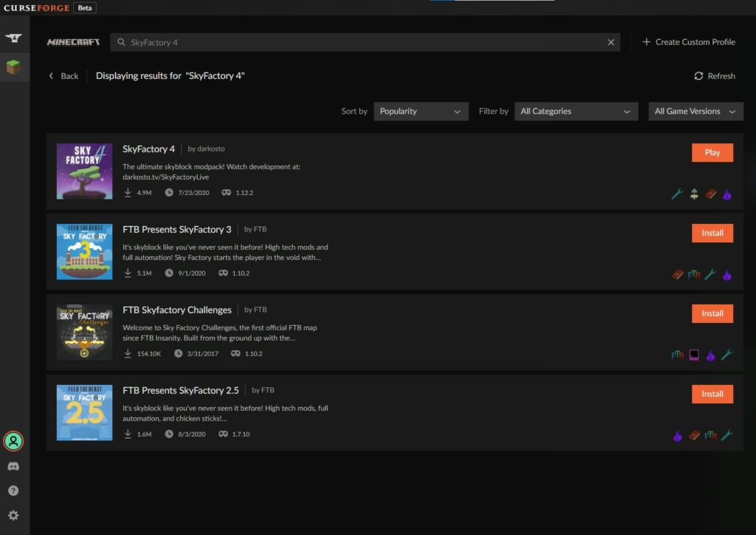Screen dimensions: 756x535
Task: Click the red book category icon on SkyFactory 3
Action: [x=678, y=274]
